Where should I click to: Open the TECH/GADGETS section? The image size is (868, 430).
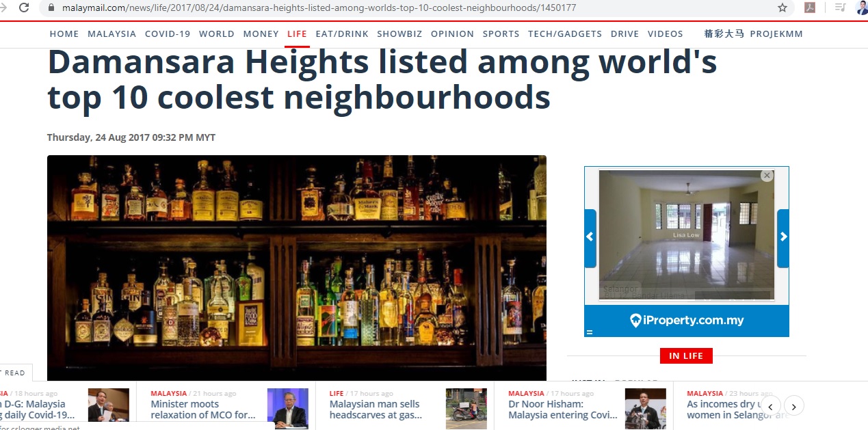click(x=565, y=33)
